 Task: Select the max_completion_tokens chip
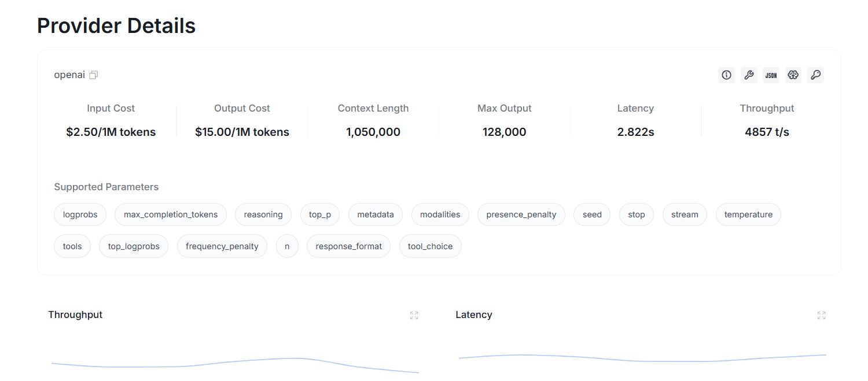tap(171, 214)
